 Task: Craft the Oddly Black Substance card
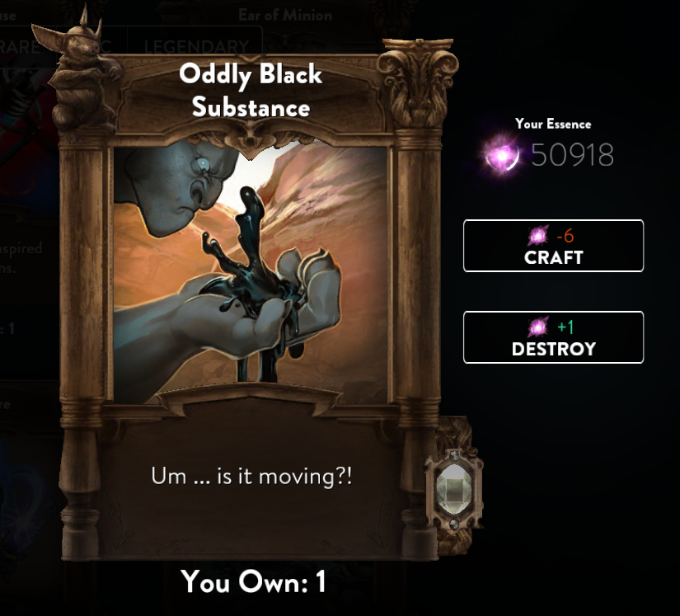click(553, 246)
